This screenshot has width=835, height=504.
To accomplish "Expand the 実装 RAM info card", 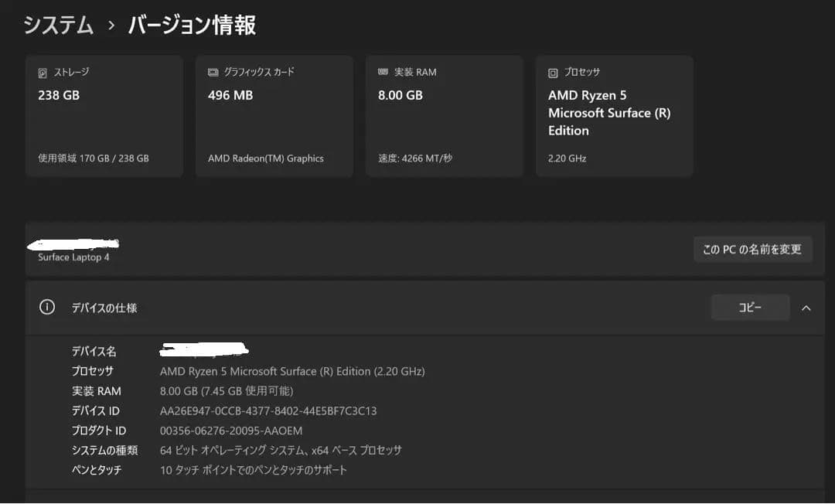I will 444,114.
